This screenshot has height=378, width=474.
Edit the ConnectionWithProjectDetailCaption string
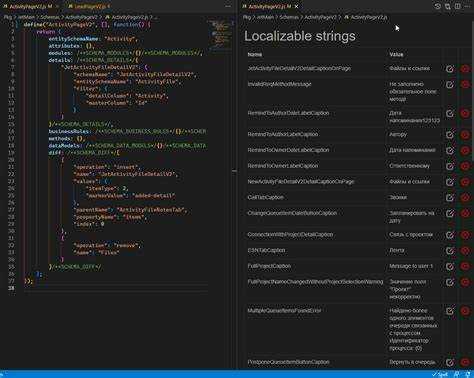coord(450,235)
